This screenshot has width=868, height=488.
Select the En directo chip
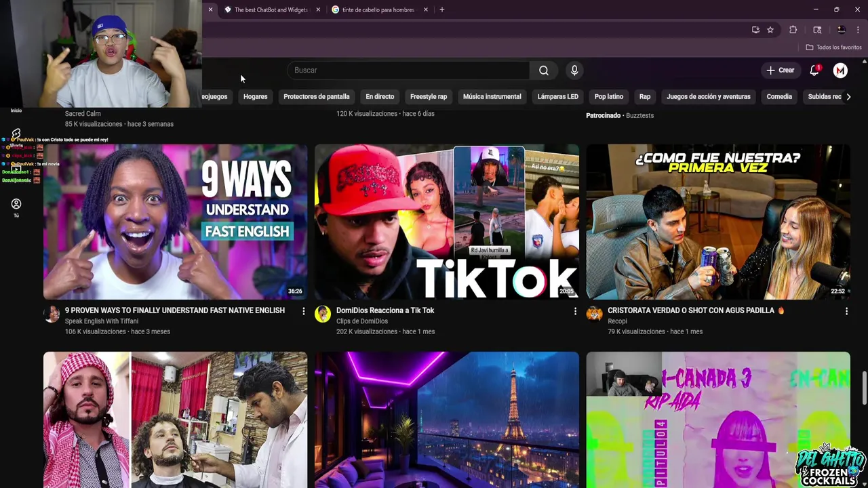[380, 97]
